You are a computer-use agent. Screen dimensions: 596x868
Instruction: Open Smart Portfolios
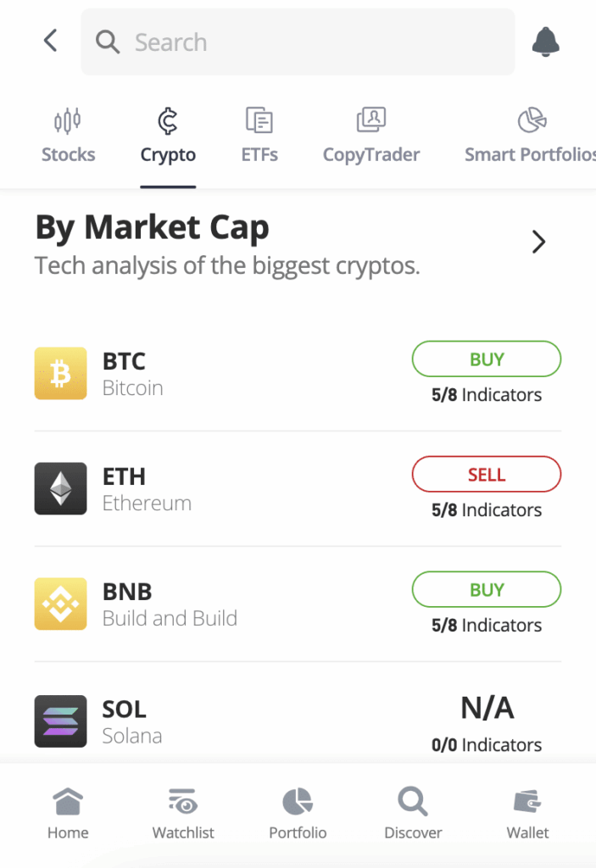tap(529, 136)
